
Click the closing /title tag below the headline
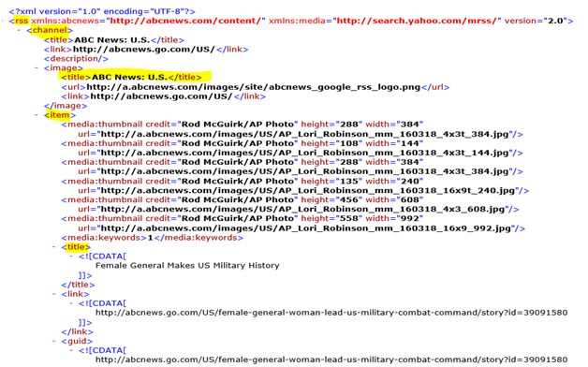tap(78, 285)
